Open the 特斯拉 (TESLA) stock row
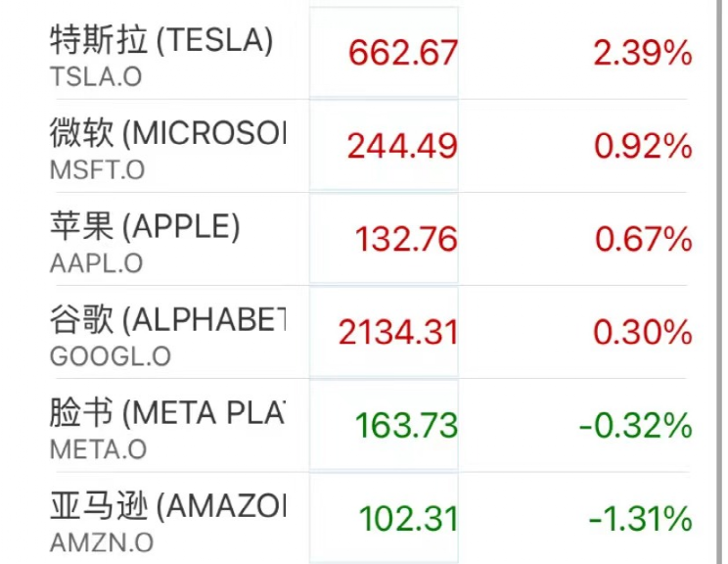This screenshot has width=728, height=564. (x=161, y=40)
